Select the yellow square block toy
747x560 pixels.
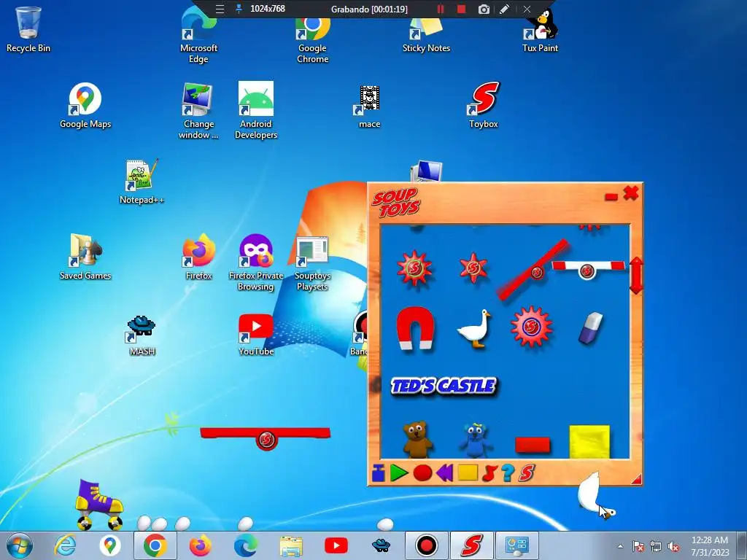point(589,442)
